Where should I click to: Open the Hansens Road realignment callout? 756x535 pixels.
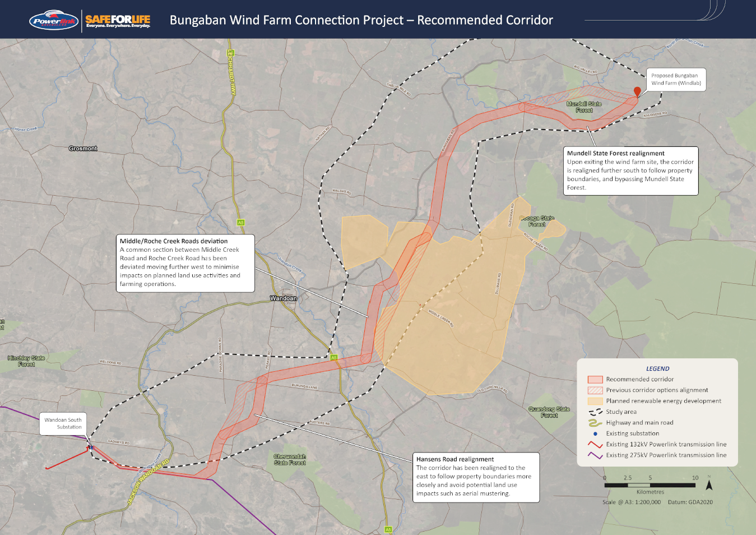[x=476, y=477]
